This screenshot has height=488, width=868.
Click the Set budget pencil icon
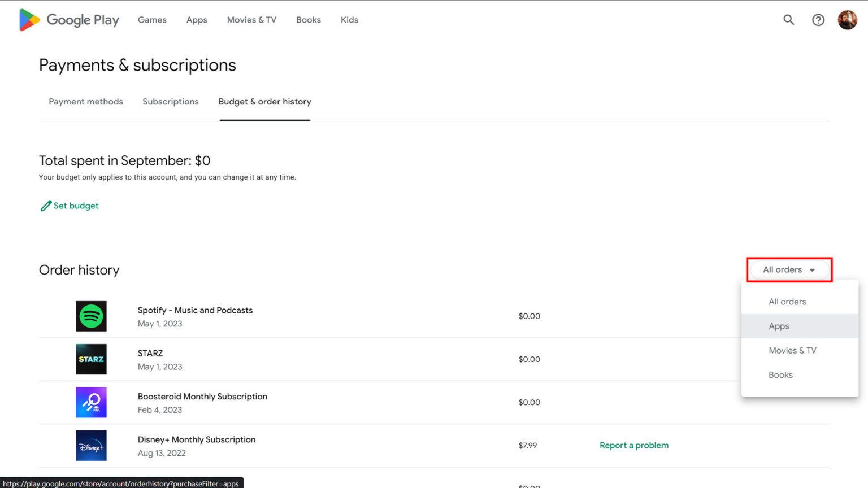[46, 206]
